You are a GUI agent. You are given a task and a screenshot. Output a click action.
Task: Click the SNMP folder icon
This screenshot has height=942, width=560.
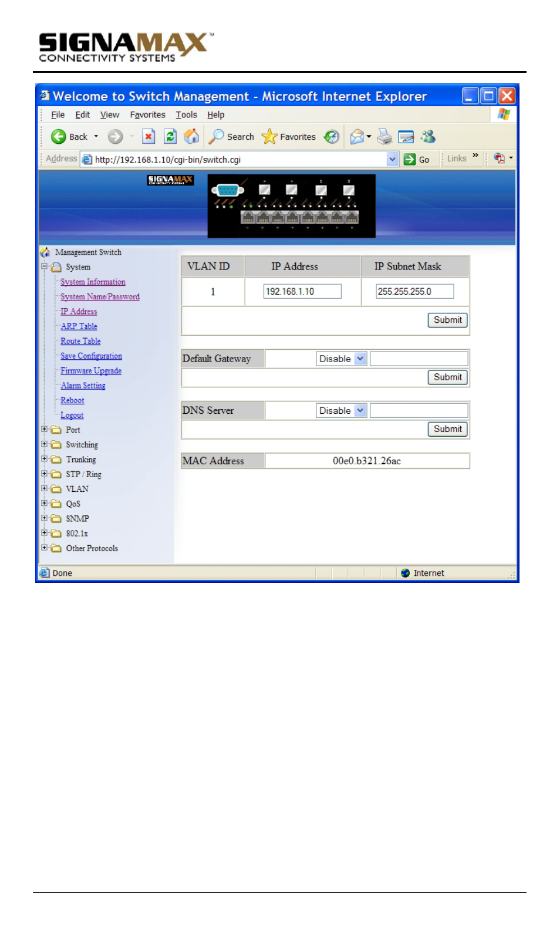56,519
